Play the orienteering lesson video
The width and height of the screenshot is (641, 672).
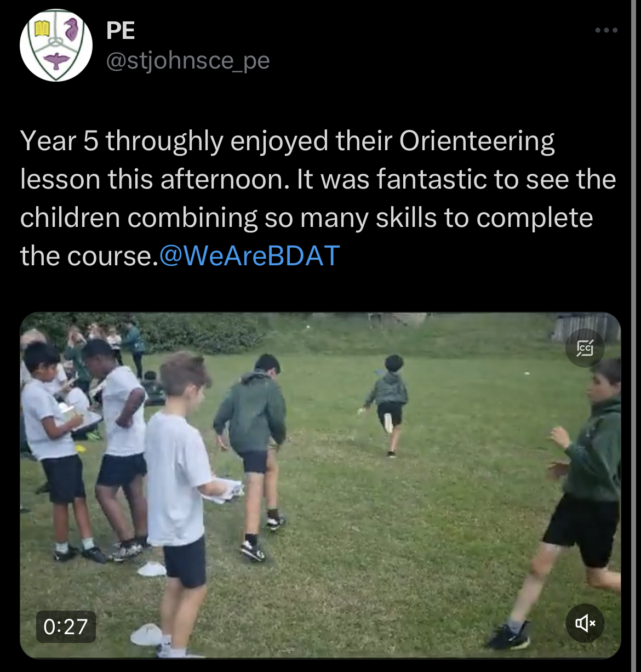coord(321,486)
